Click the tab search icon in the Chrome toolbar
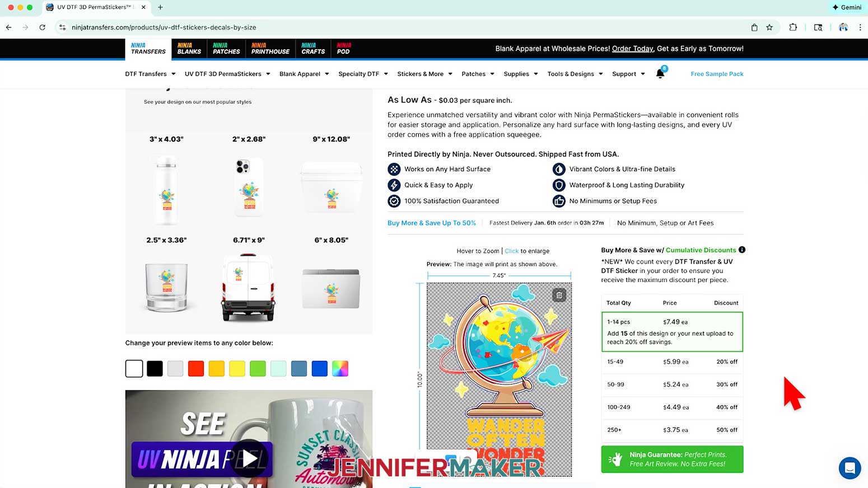868x488 pixels. coord(818,27)
